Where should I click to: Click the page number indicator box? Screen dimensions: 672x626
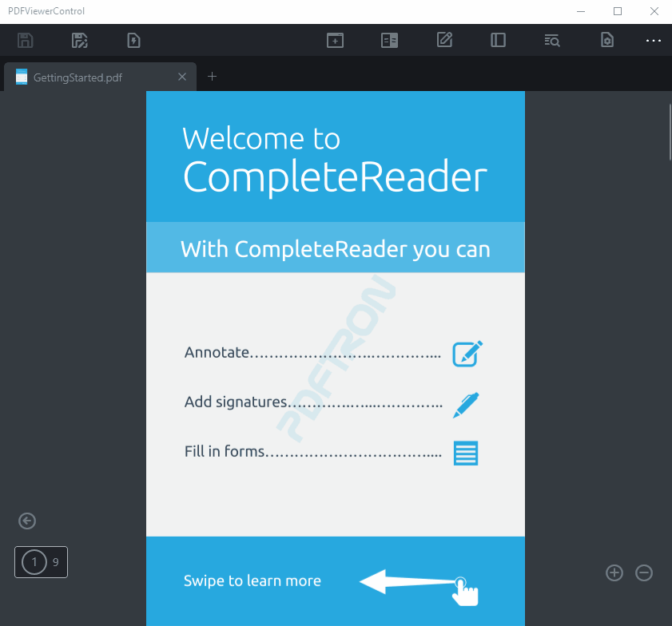tap(41, 562)
